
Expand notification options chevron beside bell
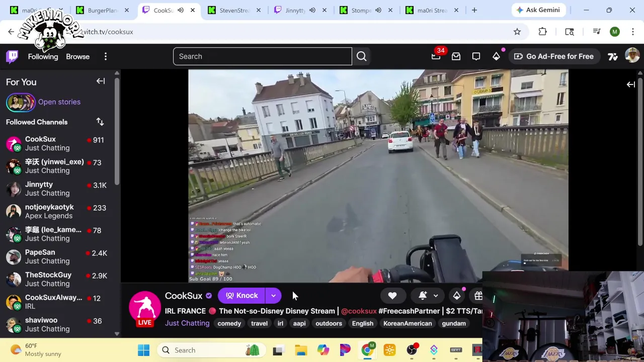point(436,296)
